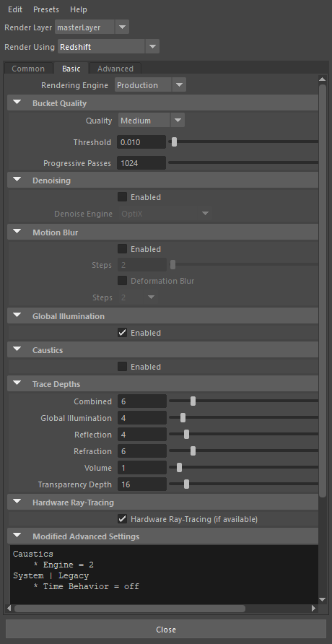This screenshot has width=332, height=644.
Task: Enable the Denoising checkbox
Action: [122, 196]
